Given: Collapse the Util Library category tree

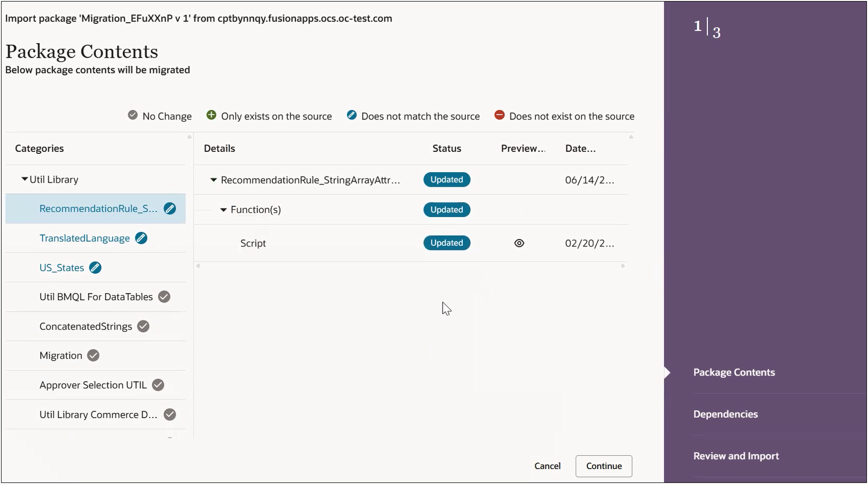Looking at the screenshot, I should click(24, 179).
